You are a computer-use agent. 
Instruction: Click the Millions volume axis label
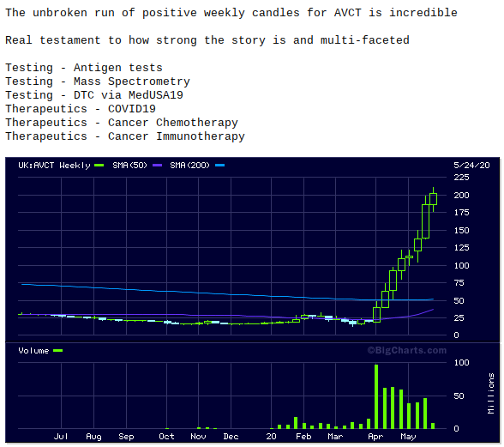(x=491, y=393)
